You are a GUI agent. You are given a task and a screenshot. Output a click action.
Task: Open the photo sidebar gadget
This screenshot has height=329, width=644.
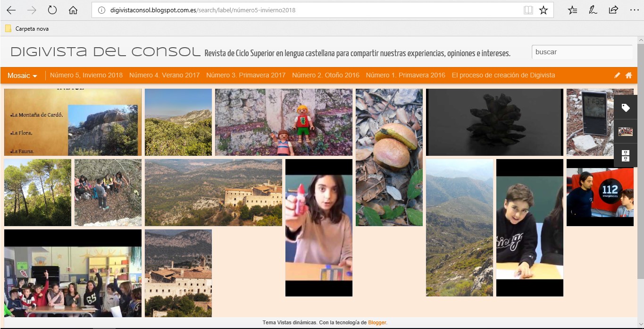[x=626, y=132]
